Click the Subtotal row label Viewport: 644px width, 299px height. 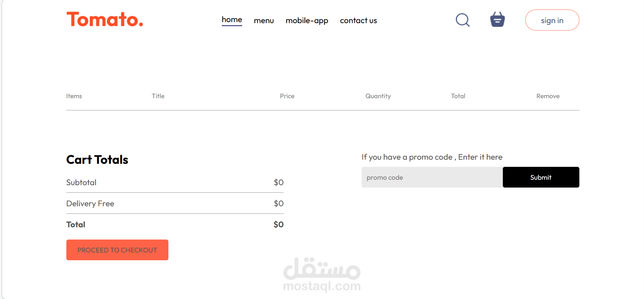(81, 182)
